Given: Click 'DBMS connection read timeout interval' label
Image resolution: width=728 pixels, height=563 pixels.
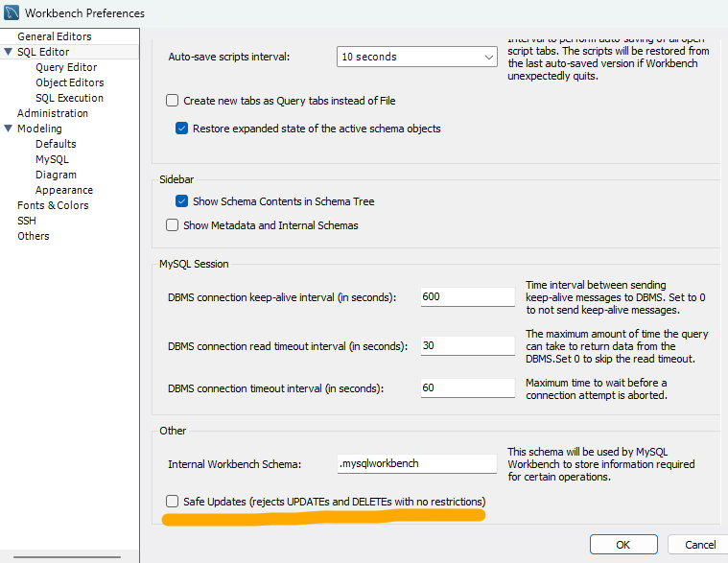Looking at the screenshot, I should point(288,346).
